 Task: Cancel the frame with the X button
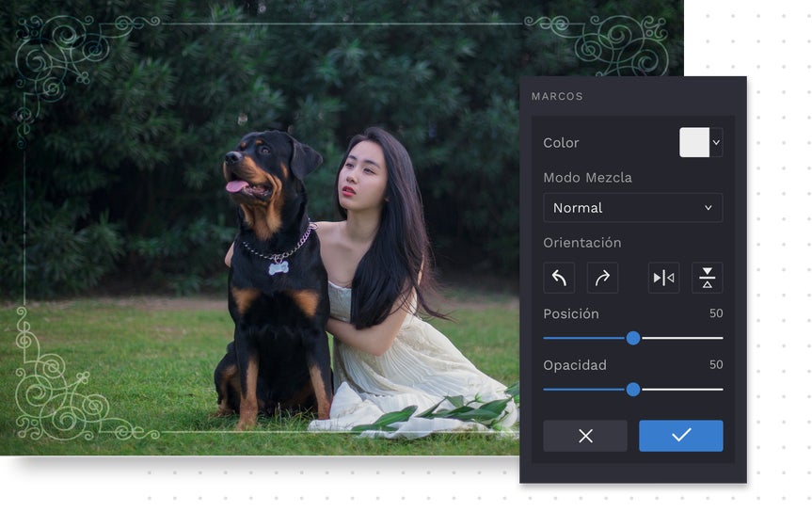585,436
